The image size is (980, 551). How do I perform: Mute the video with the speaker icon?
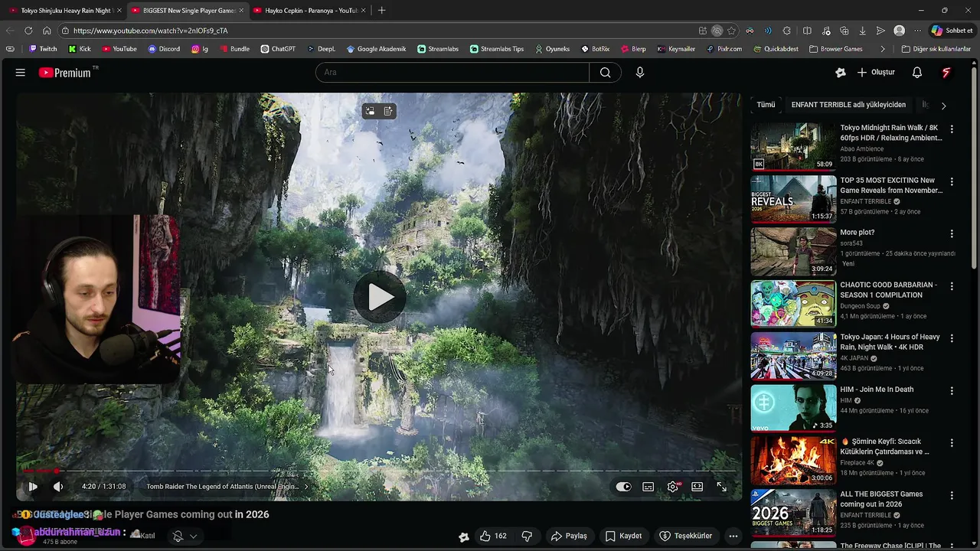tap(58, 487)
